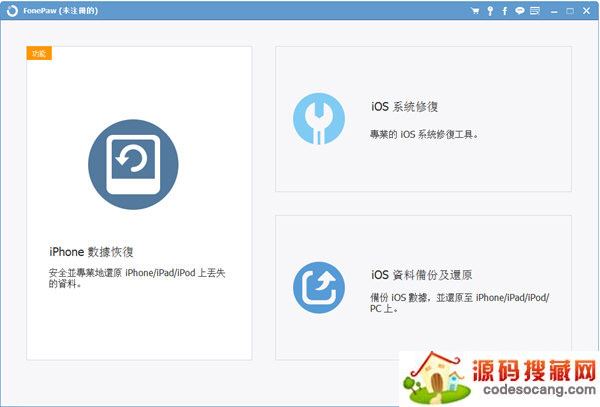Maximize the FonePaw window
The image size is (600, 407).
click(570, 11)
